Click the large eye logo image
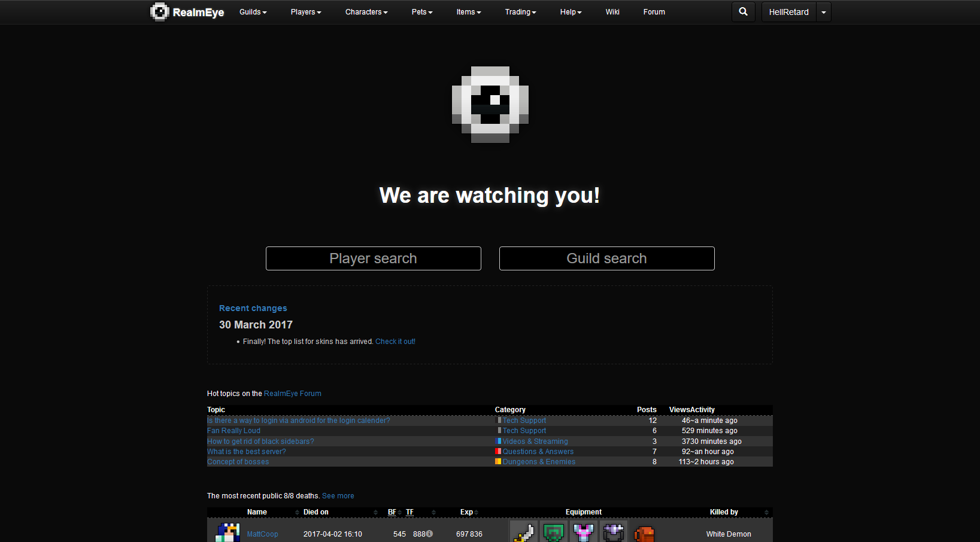 point(490,105)
